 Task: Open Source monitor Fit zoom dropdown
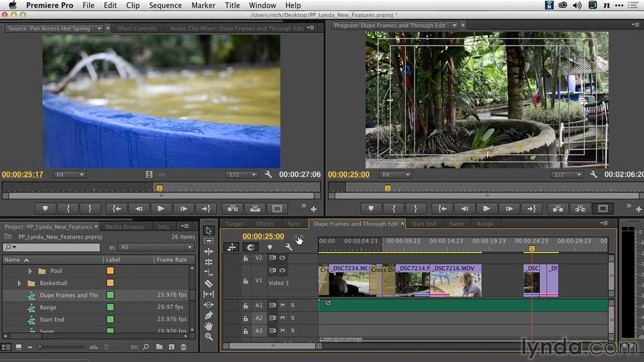click(69, 174)
